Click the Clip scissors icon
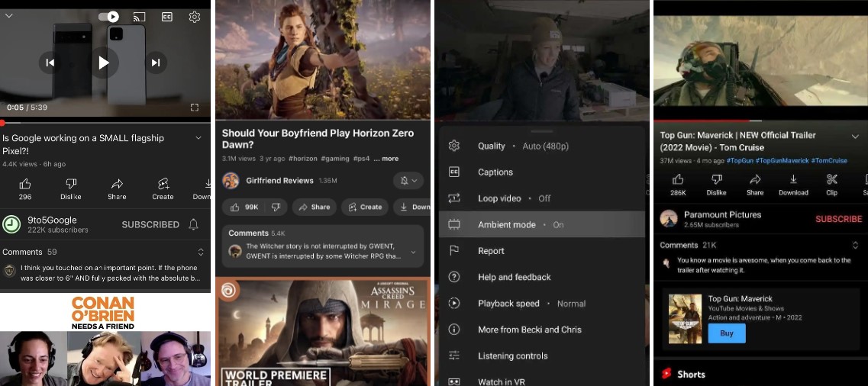Image resolution: width=868 pixels, height=386 pixels. pos(832,184)
